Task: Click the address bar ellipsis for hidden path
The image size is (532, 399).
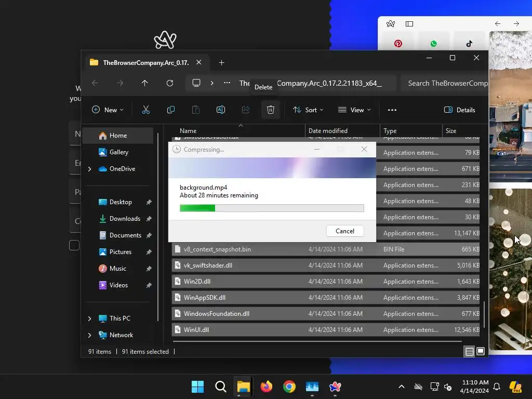Action: click(x=227, y=83)
